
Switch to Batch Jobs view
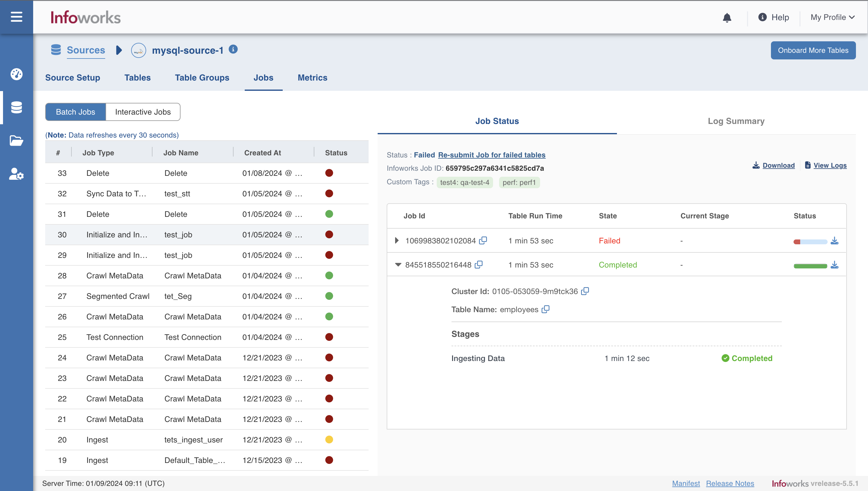tap(75, 112)
